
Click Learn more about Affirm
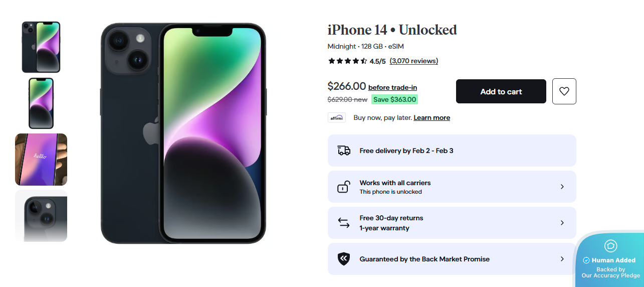click(432, 118)
